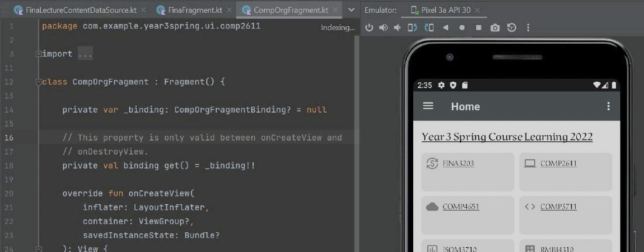This screenshot has width=644, height=252.
Task: Click LayoutInflater type on line 21
Action: tap(169, 207)
